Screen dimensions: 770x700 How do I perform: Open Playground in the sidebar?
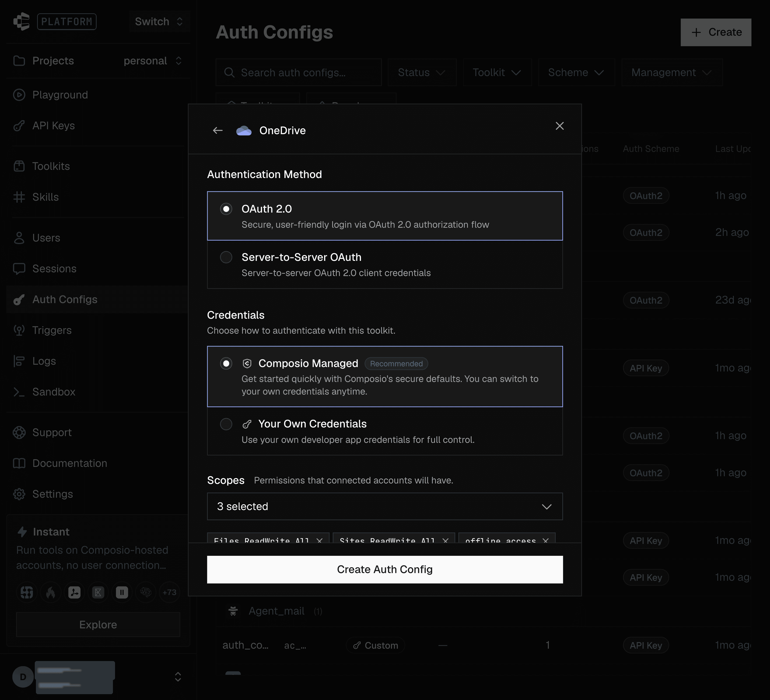tap(98, 95)
